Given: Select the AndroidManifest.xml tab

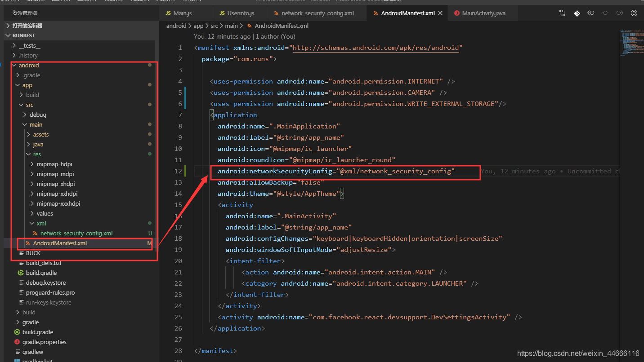Looking at the screenshot, I should pos(407,13).
